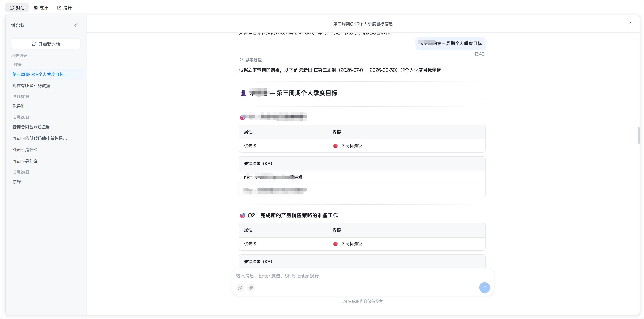Open the second Ybolt+是什么 history item
This screenshot has height=319, width=644.
[46, 161]
